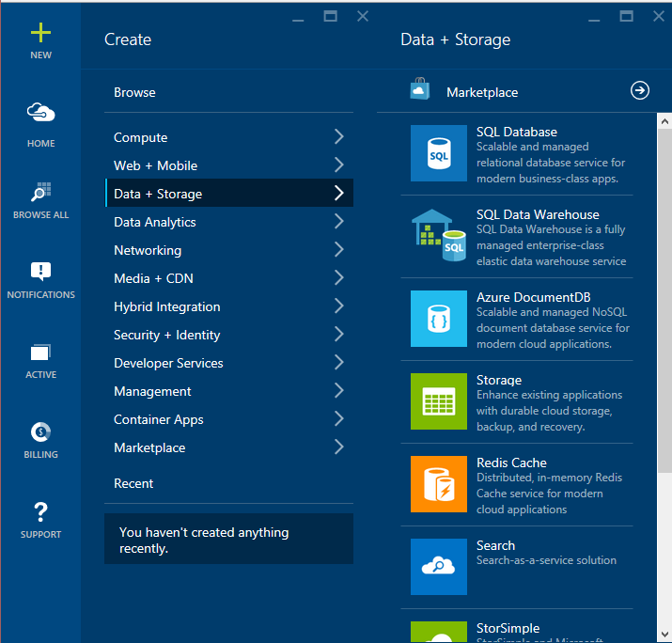Maximize the Data + Storage blade
The image size is (672, 643).
pos(626,16)
